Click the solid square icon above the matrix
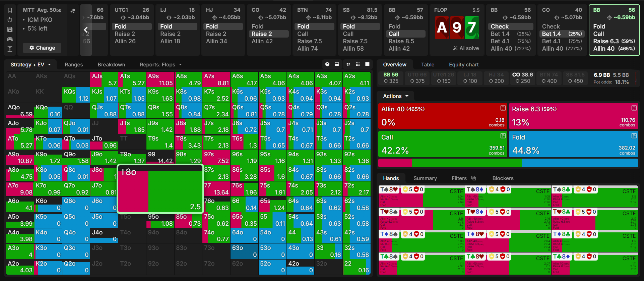The image size is (644, 281). 367,64
